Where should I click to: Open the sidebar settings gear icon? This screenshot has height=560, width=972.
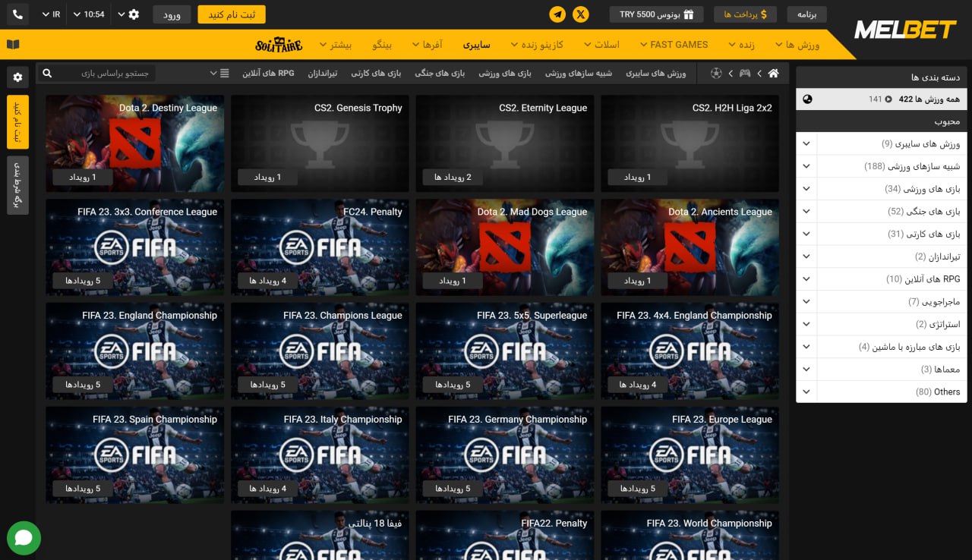[17, 77]
